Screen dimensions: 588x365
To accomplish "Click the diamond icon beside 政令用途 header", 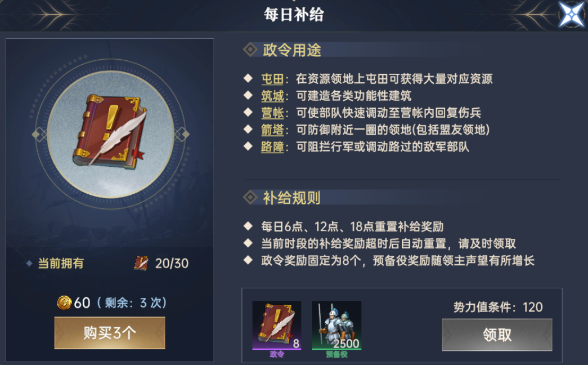I will tap(250, 50).
